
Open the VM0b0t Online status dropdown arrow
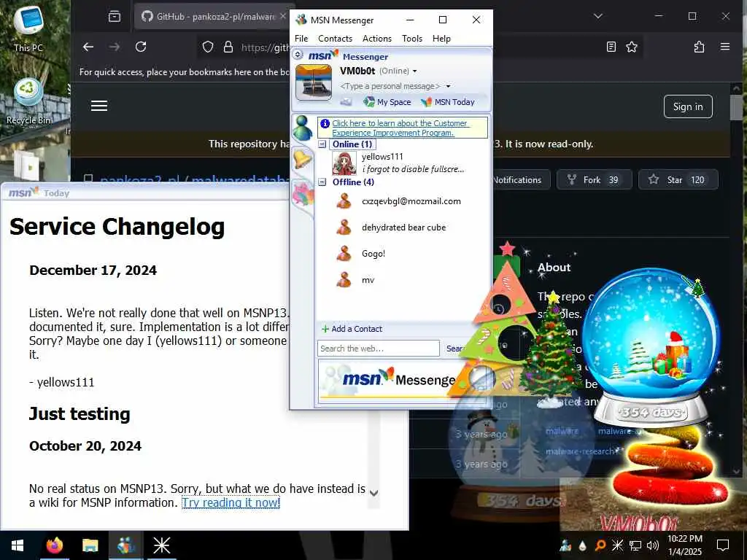(x=414, y=71)
